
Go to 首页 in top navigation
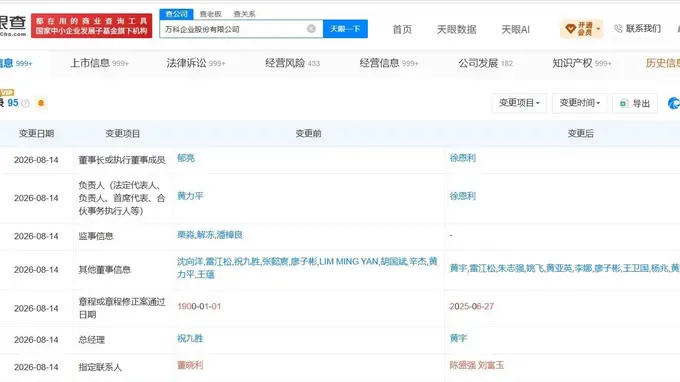pyautogui.click(x=402, y=29)
